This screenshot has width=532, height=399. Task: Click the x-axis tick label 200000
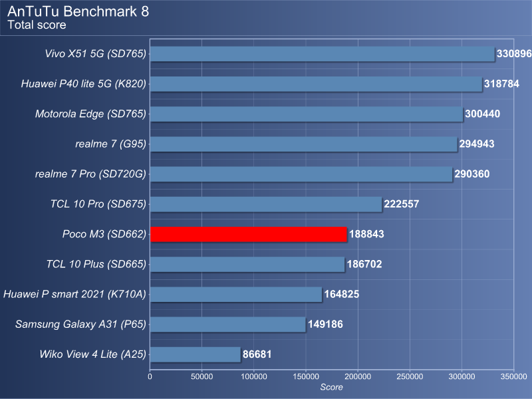coord(358,376)
